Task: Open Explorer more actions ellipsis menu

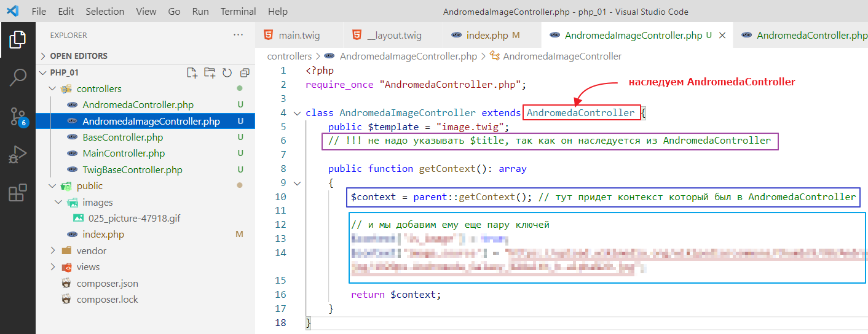Action: [239, 35]
